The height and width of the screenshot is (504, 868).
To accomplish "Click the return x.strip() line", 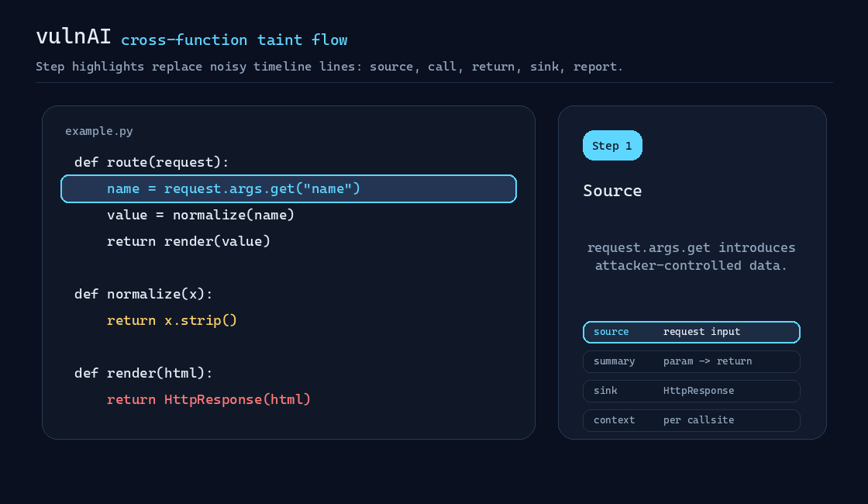I will coord(171,321).
